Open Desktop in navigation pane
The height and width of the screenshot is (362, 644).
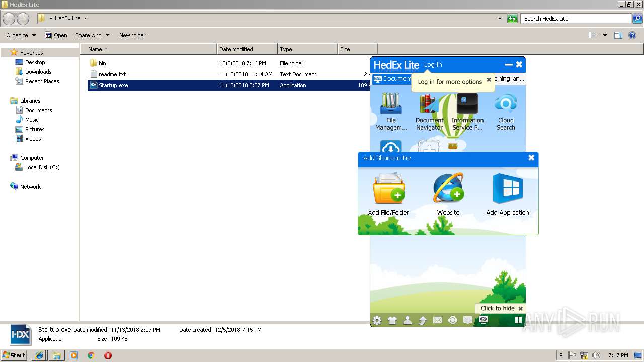click(35, 62)
